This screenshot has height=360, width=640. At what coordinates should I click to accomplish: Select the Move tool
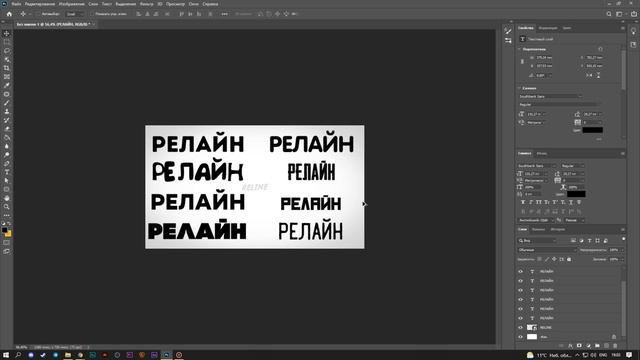pos(7,33)
